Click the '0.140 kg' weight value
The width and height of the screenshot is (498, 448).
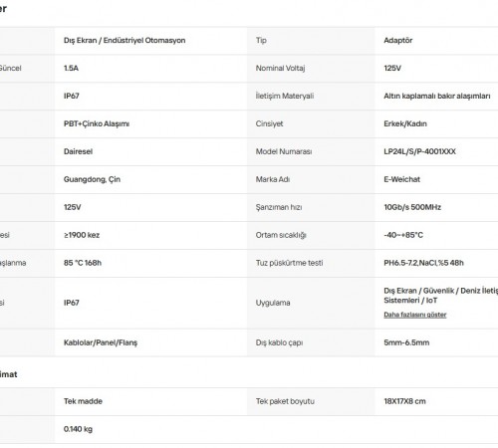click(78, 429)
